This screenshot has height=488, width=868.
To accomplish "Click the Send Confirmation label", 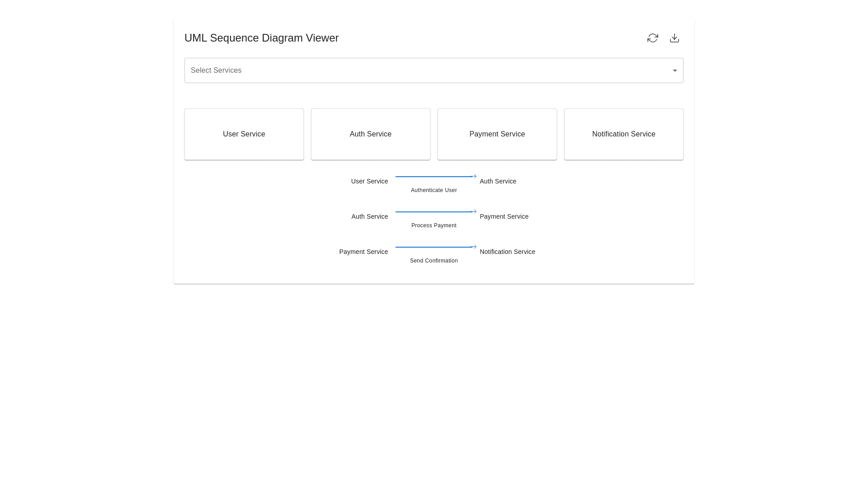I will click(x=434, y=261).
